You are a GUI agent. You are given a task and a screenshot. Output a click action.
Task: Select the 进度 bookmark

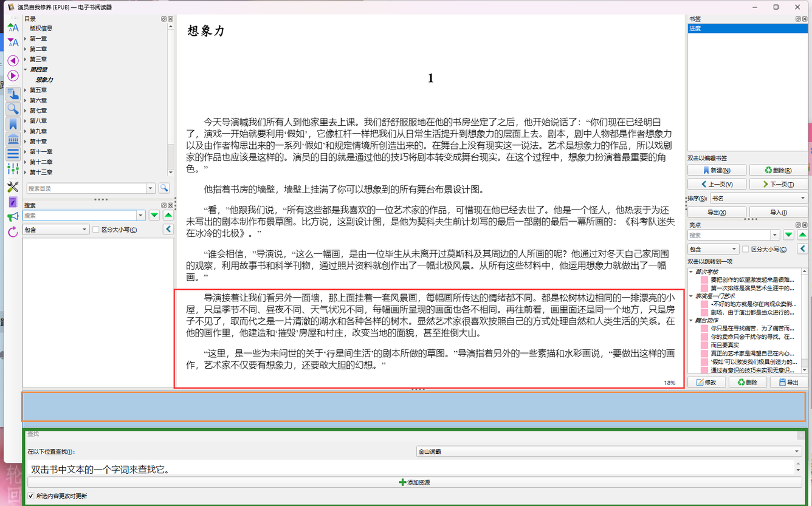pyautogui.click(x=748, y=29)
